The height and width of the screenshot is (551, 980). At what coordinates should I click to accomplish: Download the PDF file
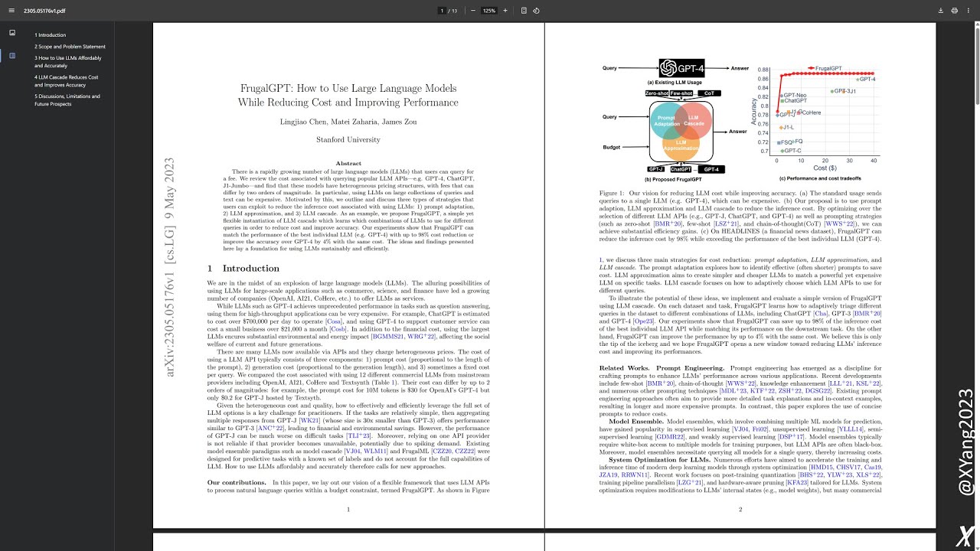click(x=941, y=11)
